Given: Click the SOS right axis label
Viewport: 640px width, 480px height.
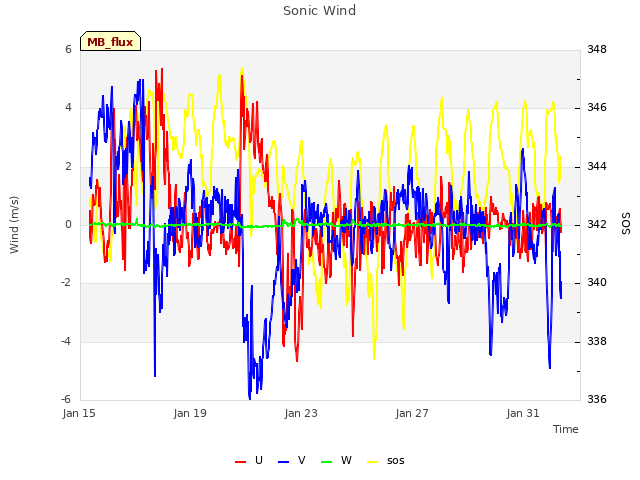Looking at the screenshot, I should (x=626, y=224).
